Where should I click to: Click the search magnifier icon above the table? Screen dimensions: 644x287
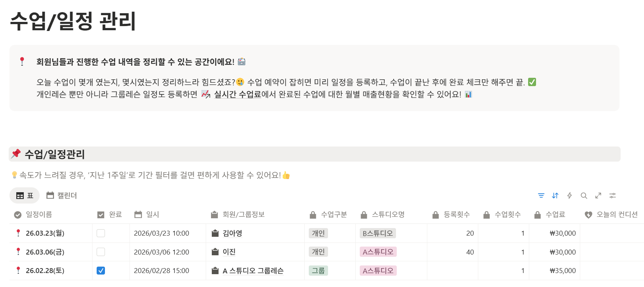pyautogui.click(x=584, y=196)
